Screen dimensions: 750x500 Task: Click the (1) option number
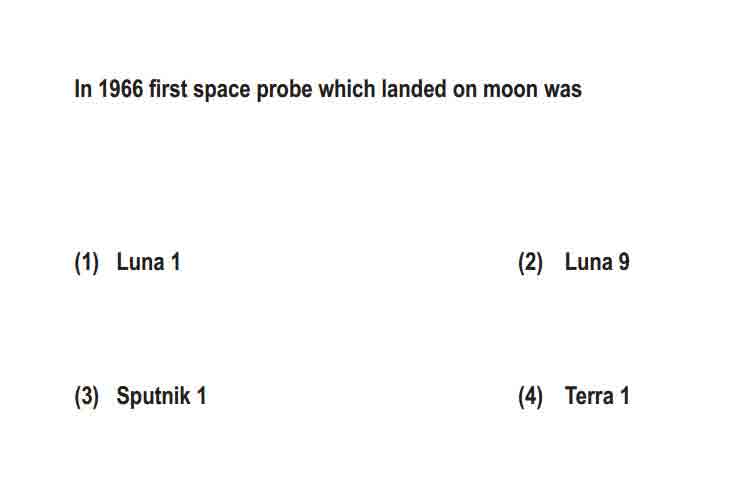coord(87,263)
